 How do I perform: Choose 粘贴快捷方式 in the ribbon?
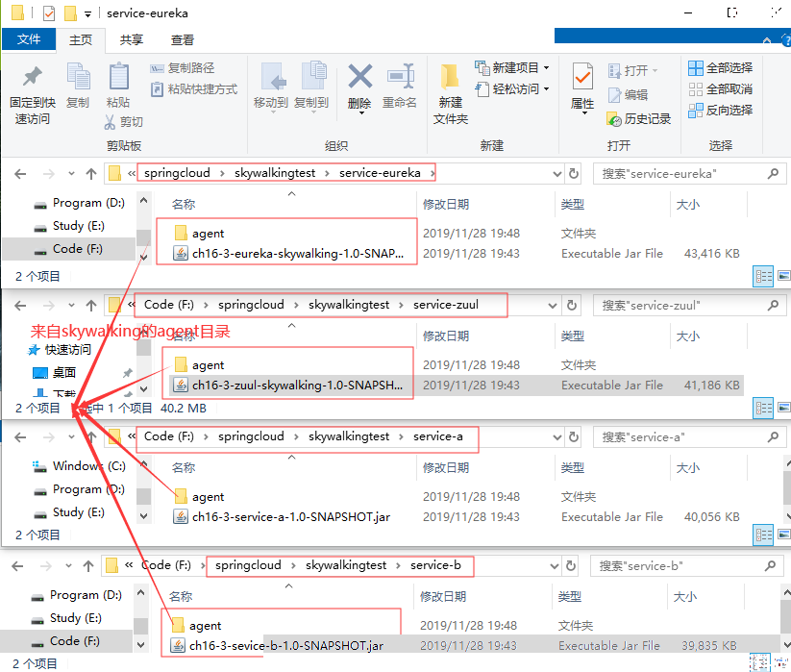click(194, 89)
